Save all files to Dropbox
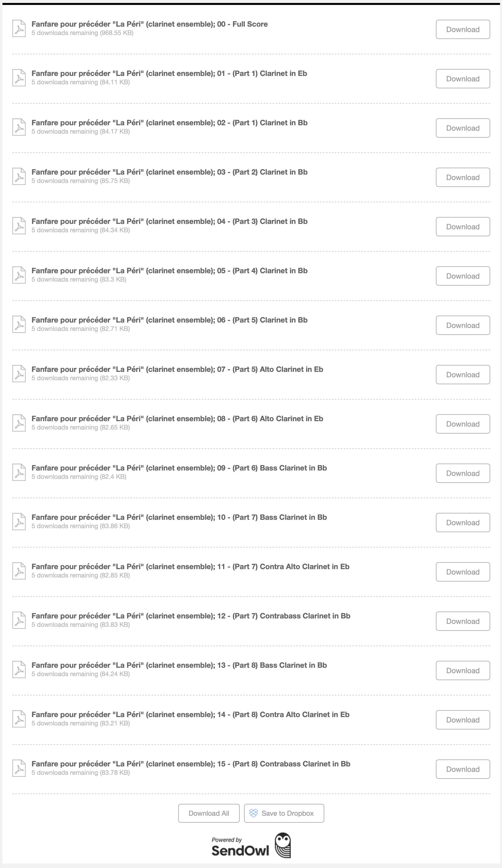Screen dimensions: 502x868 (284, 813)
